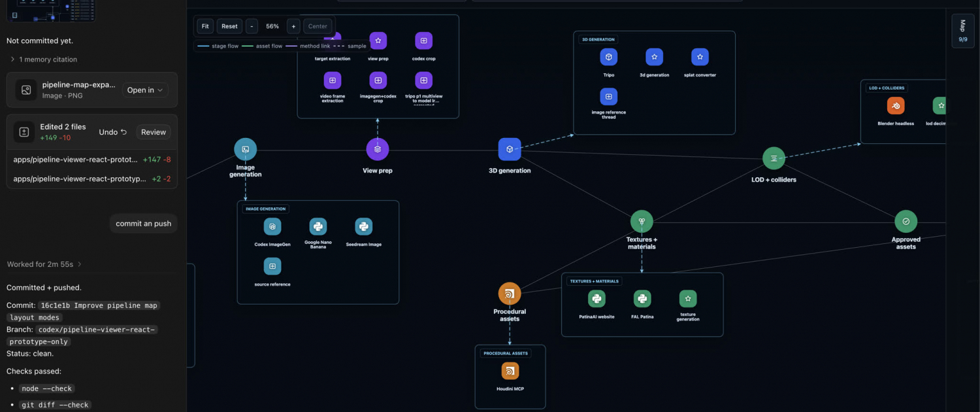
Task: Select the Procedural assets orange stage node
Action: pos(510,294)
